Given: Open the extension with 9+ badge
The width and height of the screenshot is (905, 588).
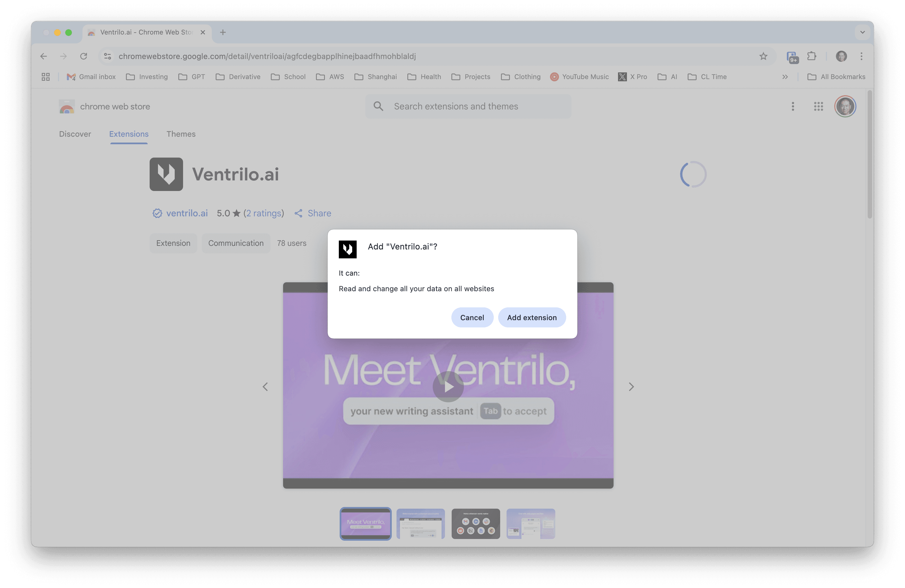Looking at the screenshot, I should (792, 57).
